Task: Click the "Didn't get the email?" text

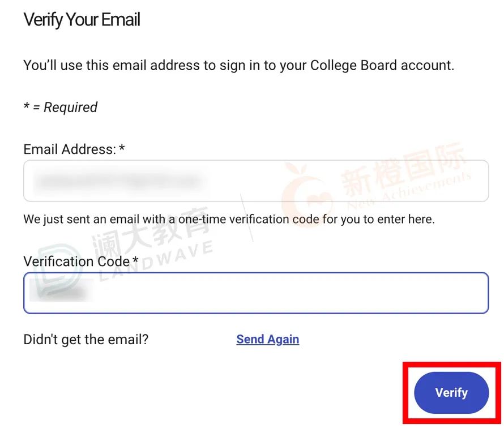Action: click(86, 339)
